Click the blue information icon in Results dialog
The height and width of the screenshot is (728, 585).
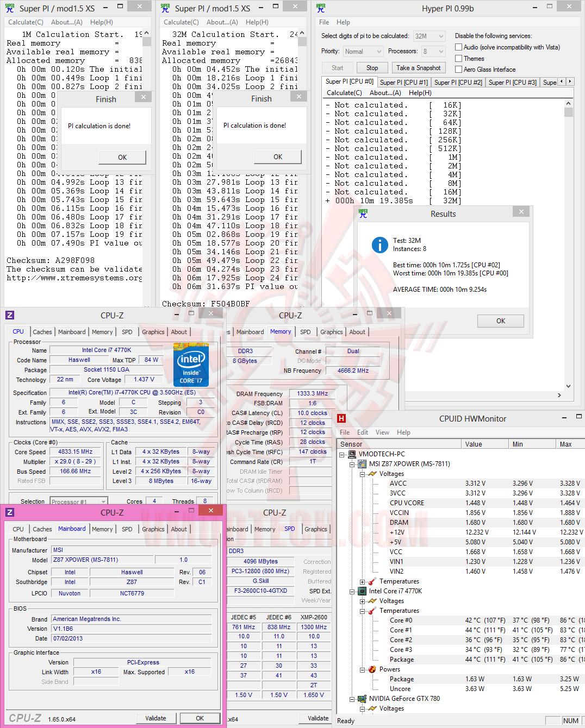coord(379,245)
